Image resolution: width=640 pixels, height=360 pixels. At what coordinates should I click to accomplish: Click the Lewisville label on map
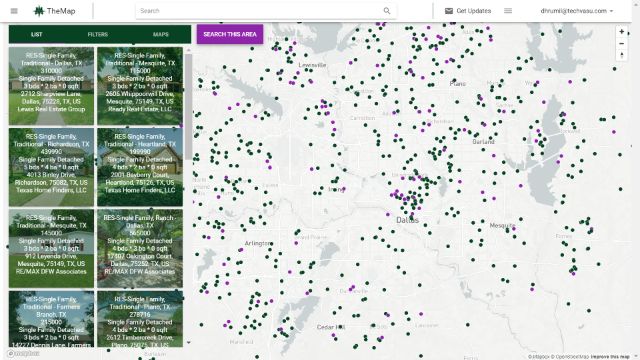tap(312, 65)
